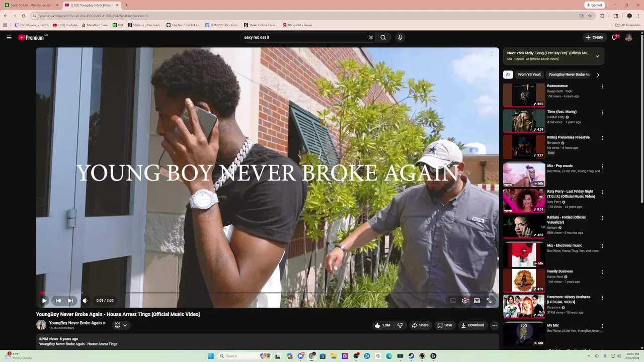Open IRLToolkit - Server bookmark
Viewport: 644px width, 362px height.
pos(297,25)
